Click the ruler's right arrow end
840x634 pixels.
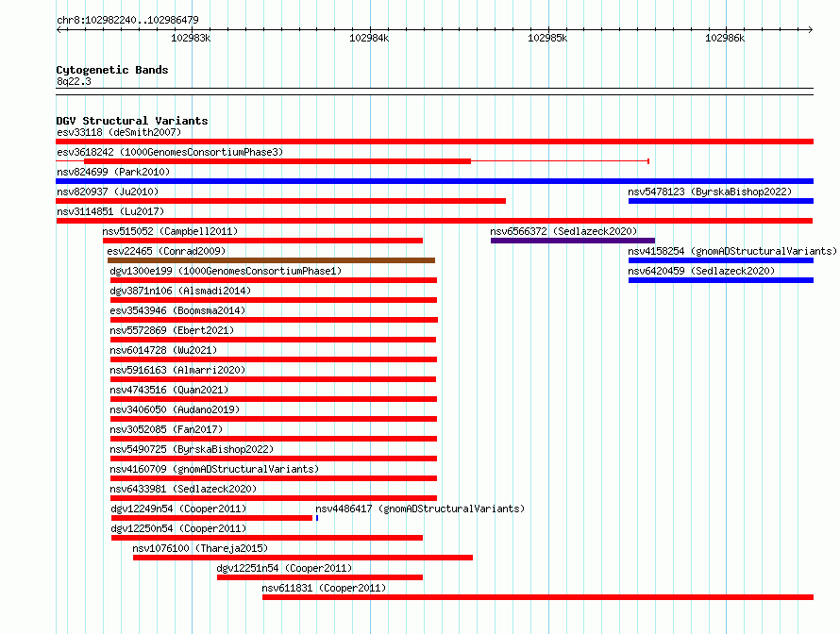(811, 29)
